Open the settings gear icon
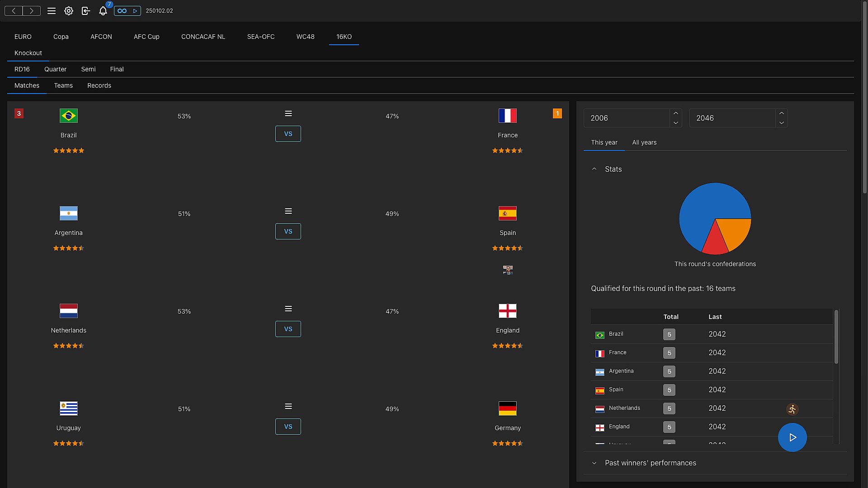This screenshot has width=868, height=488. point(69,11)
